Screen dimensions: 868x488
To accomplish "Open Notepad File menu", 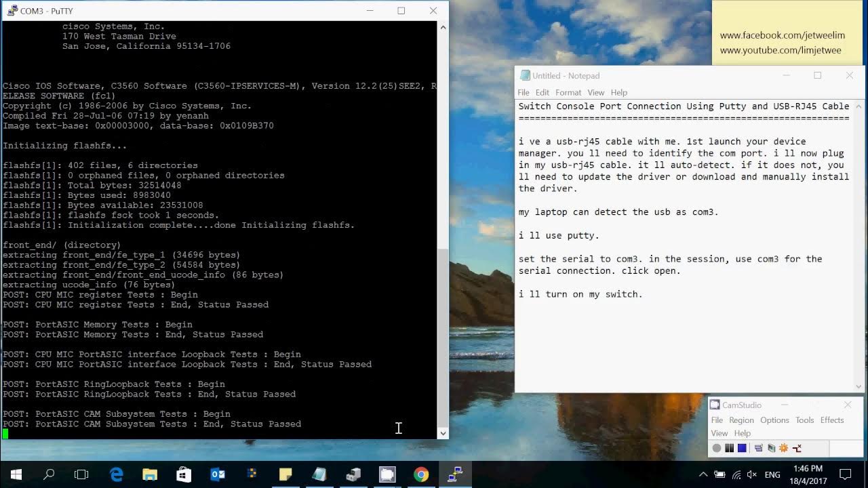I will [x=524, y=92].
